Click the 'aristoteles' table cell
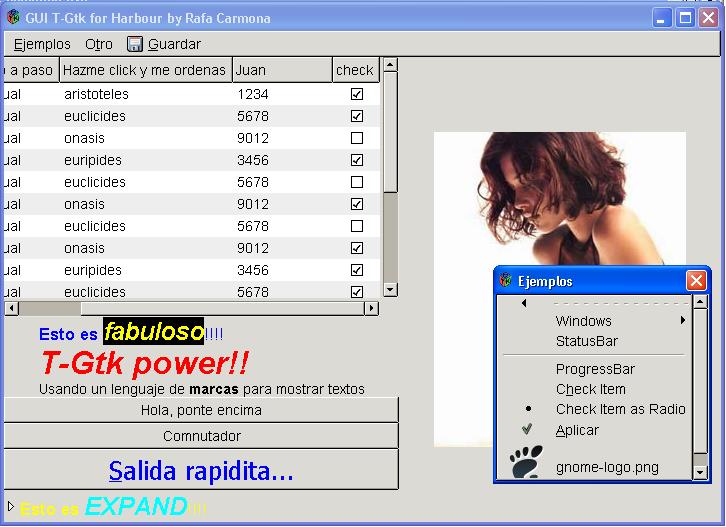The width and height of the screenshot is (726, 527). point(96,94)
